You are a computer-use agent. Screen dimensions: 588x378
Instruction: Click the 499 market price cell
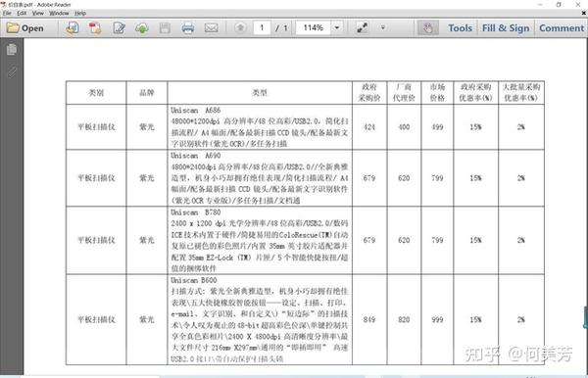click(x=437, y=127)
